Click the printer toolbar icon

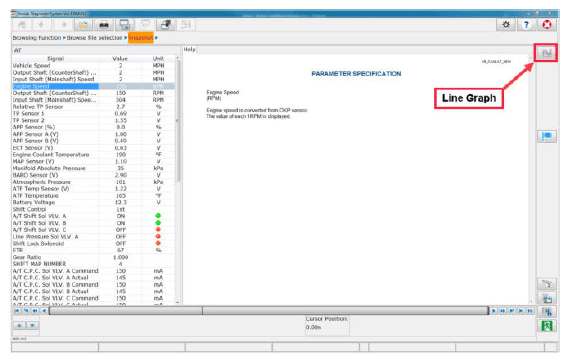point(104,25)
